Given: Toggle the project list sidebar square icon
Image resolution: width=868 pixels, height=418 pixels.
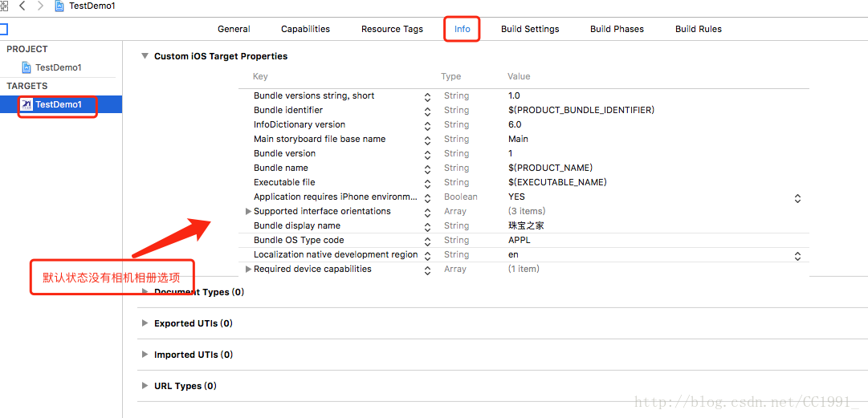Looking at the screenshot, I should [3, 30].
